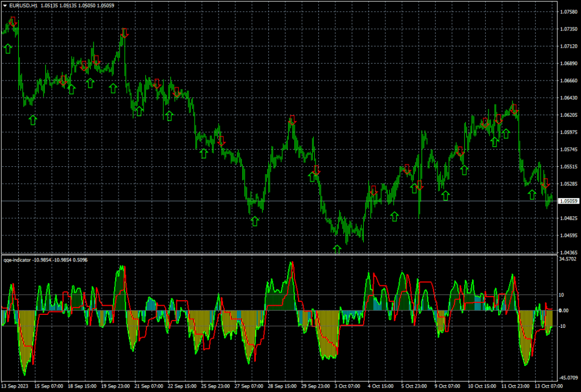This screenshot has width=581, height=392.
Task: Click the 13 Sep 2023 date label
Action: point(15,386)
